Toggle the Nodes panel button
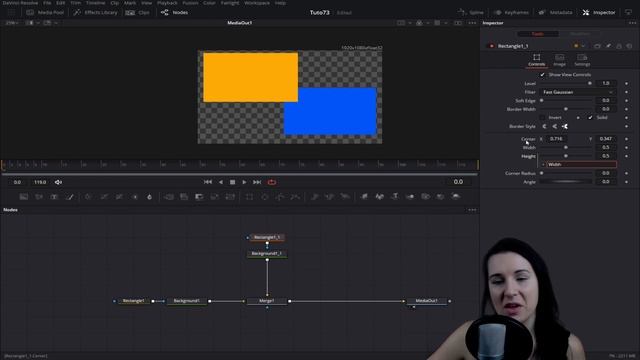This screenshot has width=640, height=360. point(175,13)
